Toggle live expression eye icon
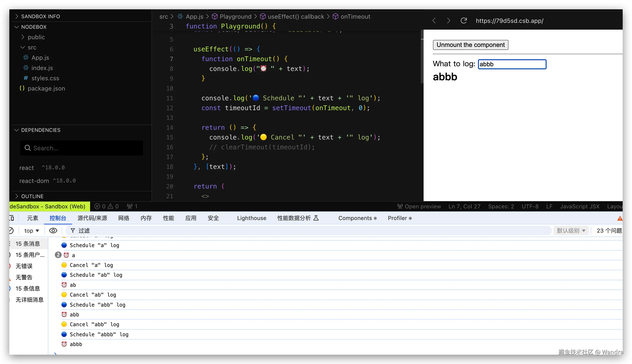Viewport: 632px width, 364px height. pos(53,230)
